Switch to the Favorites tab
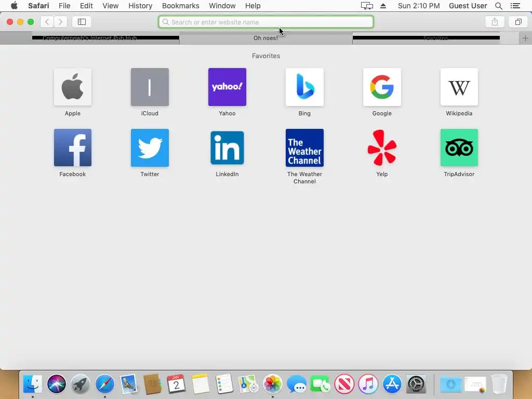The image size is (532, 399). pyautogui.click(x=436, y=38)
